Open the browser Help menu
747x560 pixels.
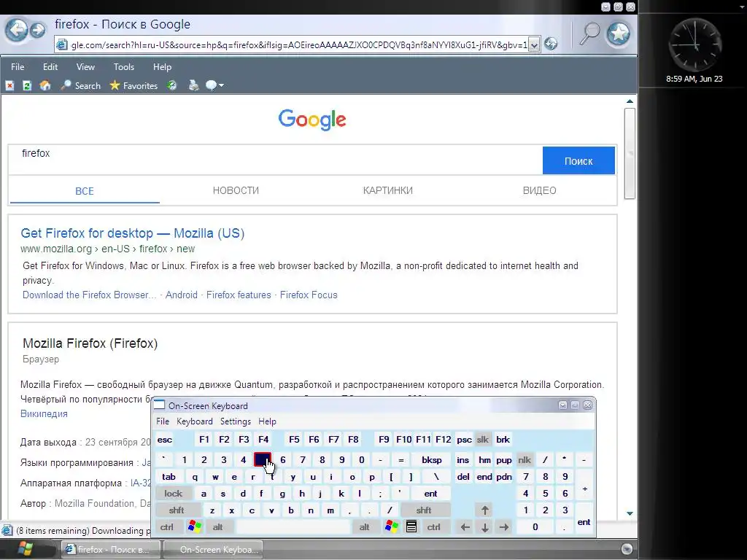coord(162,67)
